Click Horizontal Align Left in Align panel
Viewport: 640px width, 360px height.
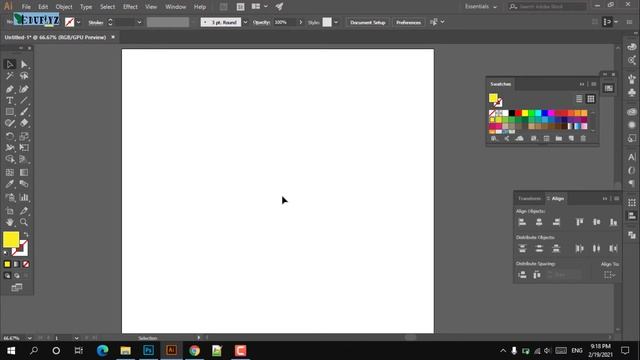522,222
